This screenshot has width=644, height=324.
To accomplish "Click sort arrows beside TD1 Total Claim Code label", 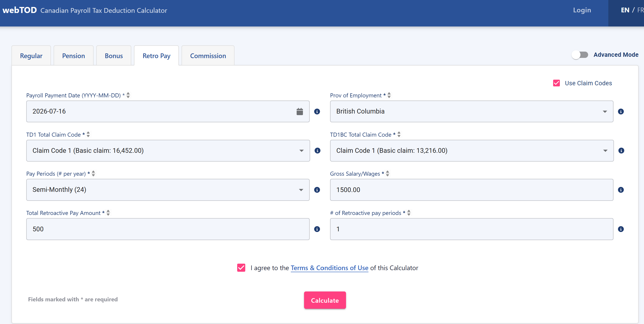I will 88,134.
